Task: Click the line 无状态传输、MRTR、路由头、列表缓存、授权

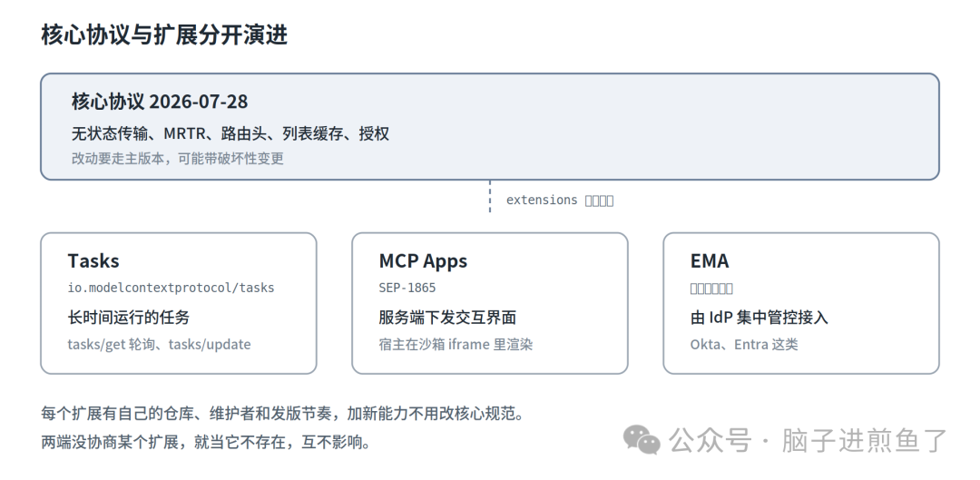Action: (x=230, y=133)
